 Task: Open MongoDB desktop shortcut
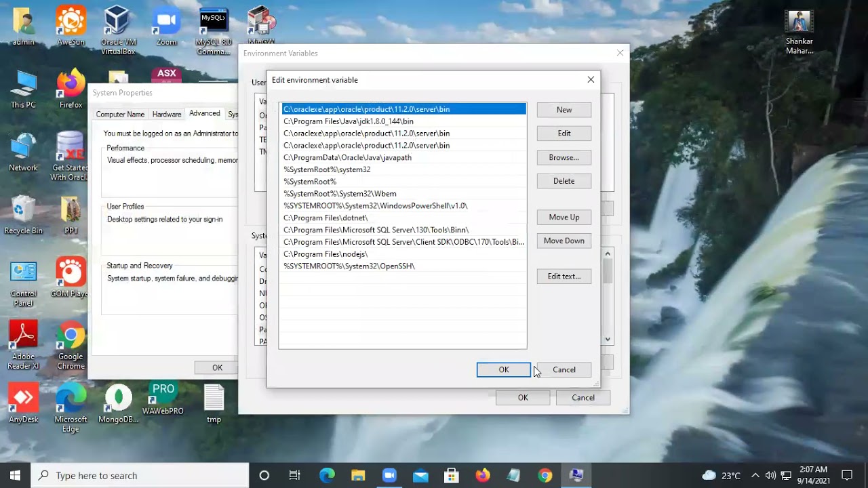pos(118,404)
